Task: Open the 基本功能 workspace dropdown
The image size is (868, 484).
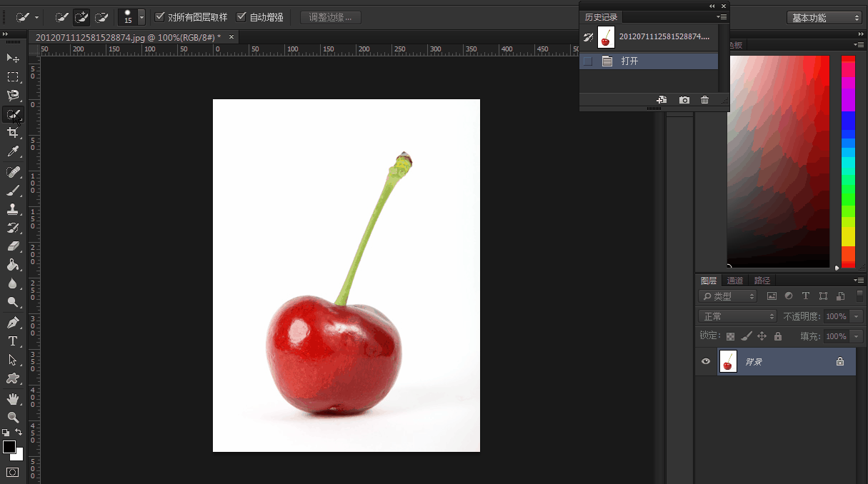Action: [824, 18]
